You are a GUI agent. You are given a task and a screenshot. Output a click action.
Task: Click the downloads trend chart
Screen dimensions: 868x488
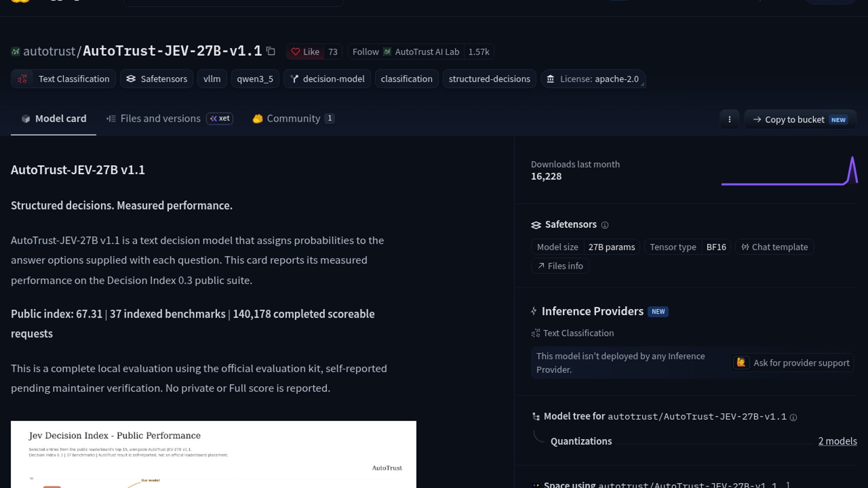pyautogui.click(x=789, y=170)
